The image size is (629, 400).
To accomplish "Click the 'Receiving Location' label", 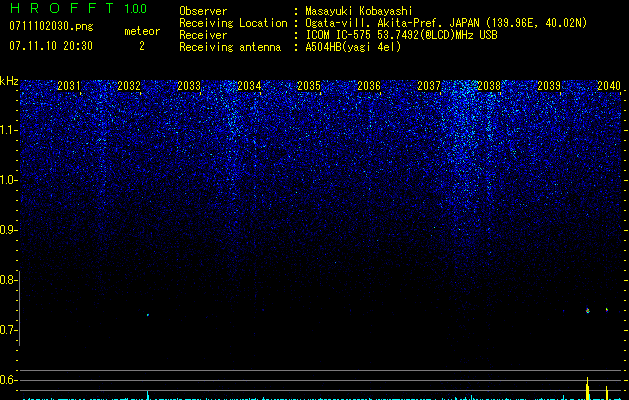I will 233,23.
